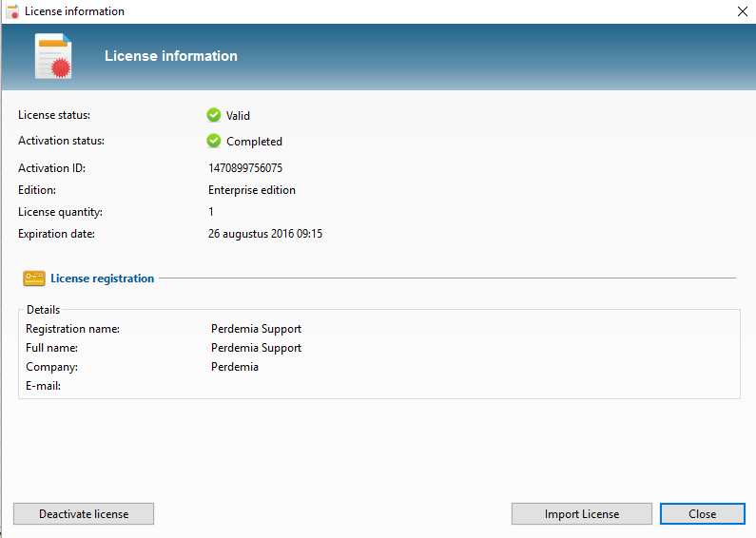Click the License status label

pos(54,115)
